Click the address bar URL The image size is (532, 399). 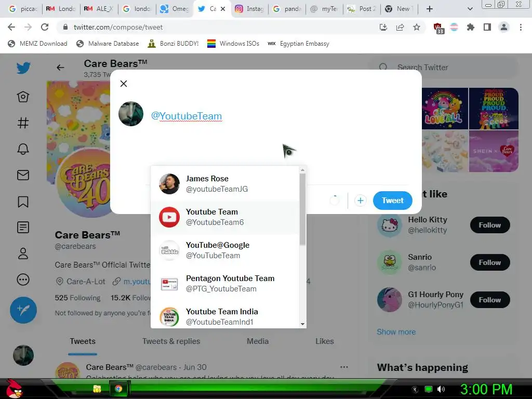pos(118,27)
